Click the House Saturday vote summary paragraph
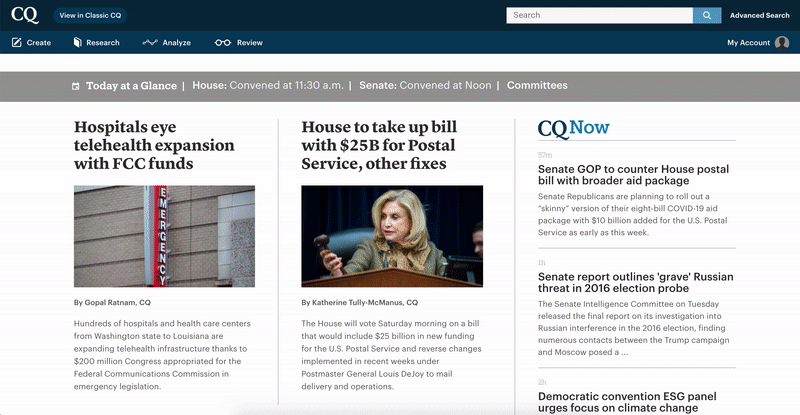The image size is (800, 415). pyautogui.click(x=391, y=355)
